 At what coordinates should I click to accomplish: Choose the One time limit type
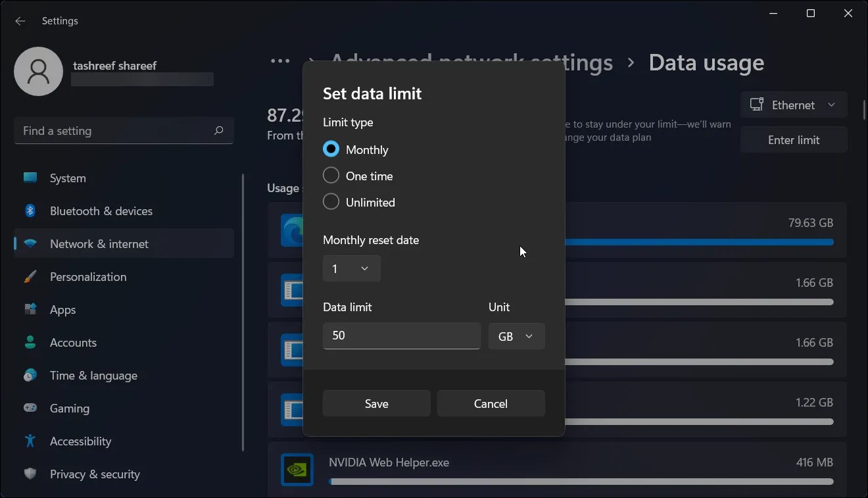click(x=331, y=175)
